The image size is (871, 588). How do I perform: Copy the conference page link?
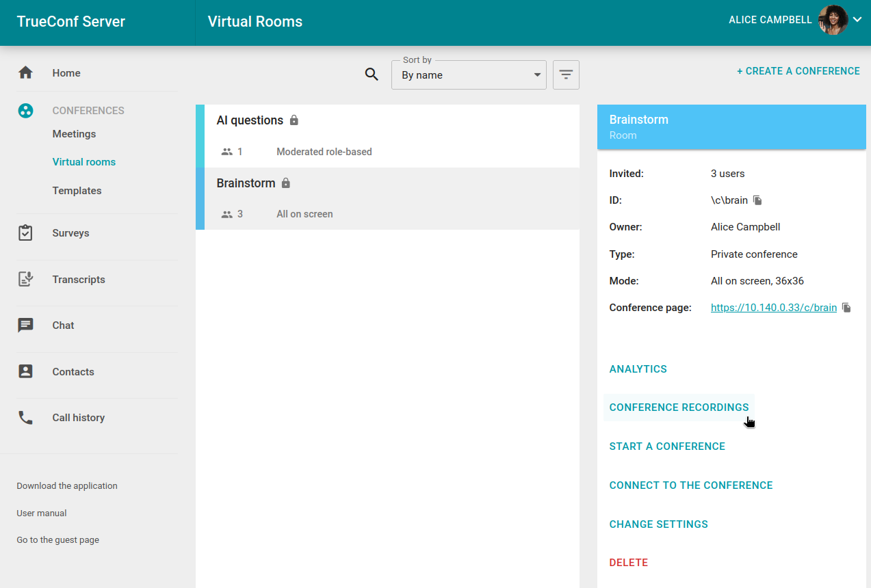pyautogui.click(x=846, y=308)
